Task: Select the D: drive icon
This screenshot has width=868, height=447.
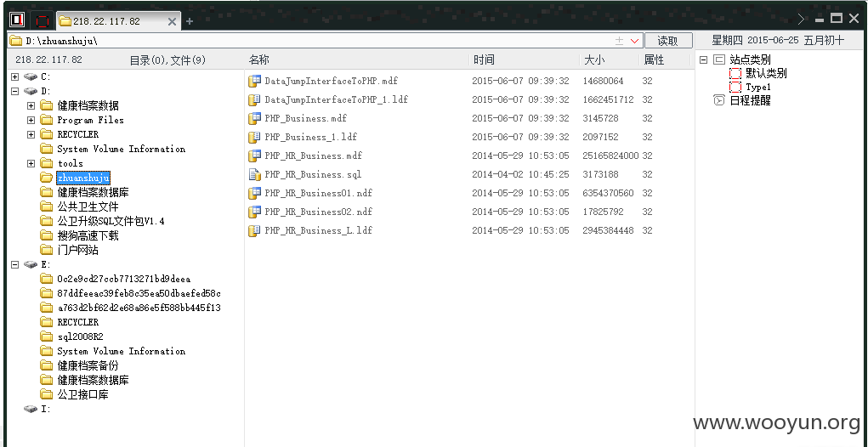Action: tap(31, 91)
